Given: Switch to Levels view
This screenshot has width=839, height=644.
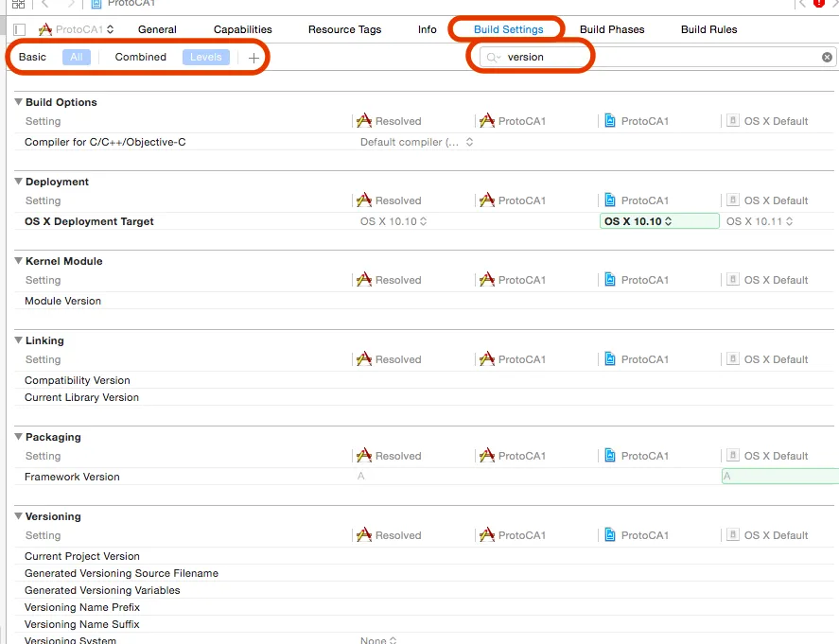Looking at the screenshot, I should tap(206, 57).
